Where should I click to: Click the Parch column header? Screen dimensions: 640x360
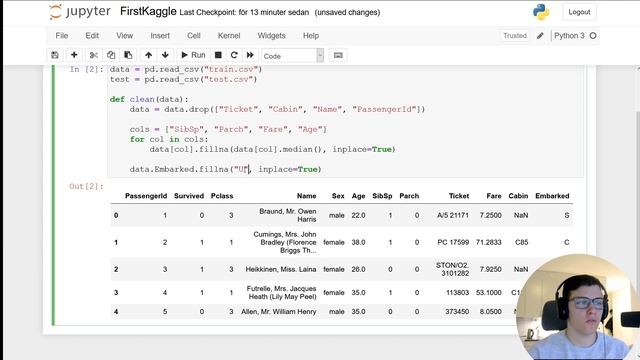click(x=409, y=196)
